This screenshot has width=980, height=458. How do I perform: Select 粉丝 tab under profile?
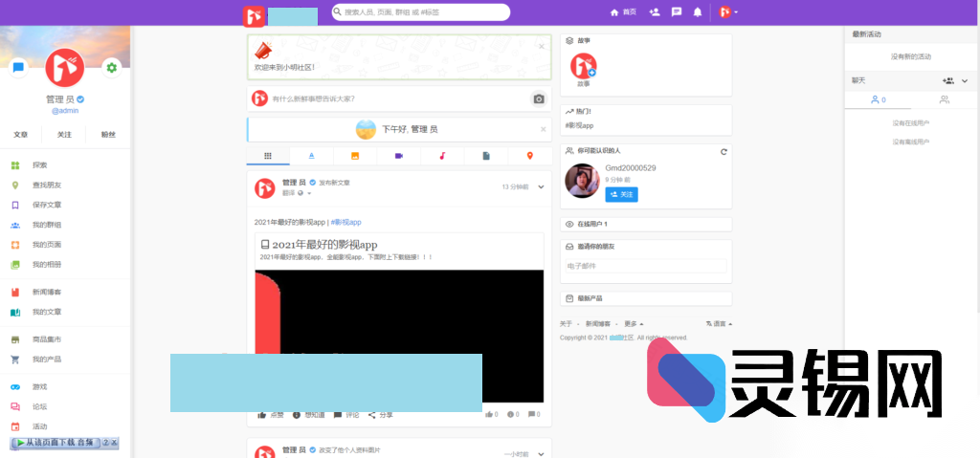[x=108, y=134]
